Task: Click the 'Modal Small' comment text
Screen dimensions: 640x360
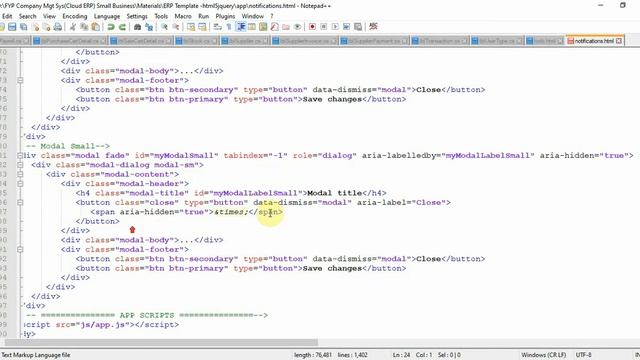Action: [x=67, y=146]
